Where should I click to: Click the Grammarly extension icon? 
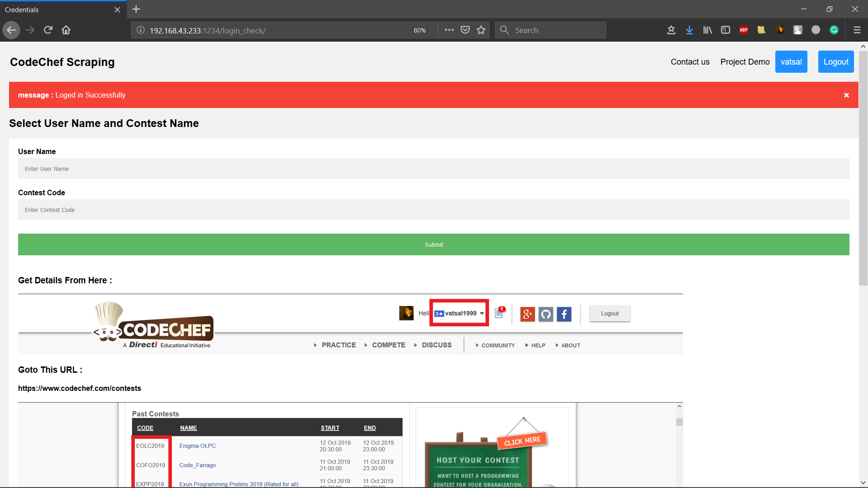click(834, 30)
